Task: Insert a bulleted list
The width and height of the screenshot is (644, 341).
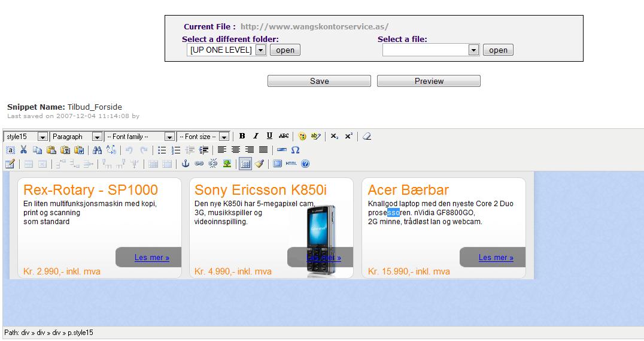Action: tap(162, 150)
